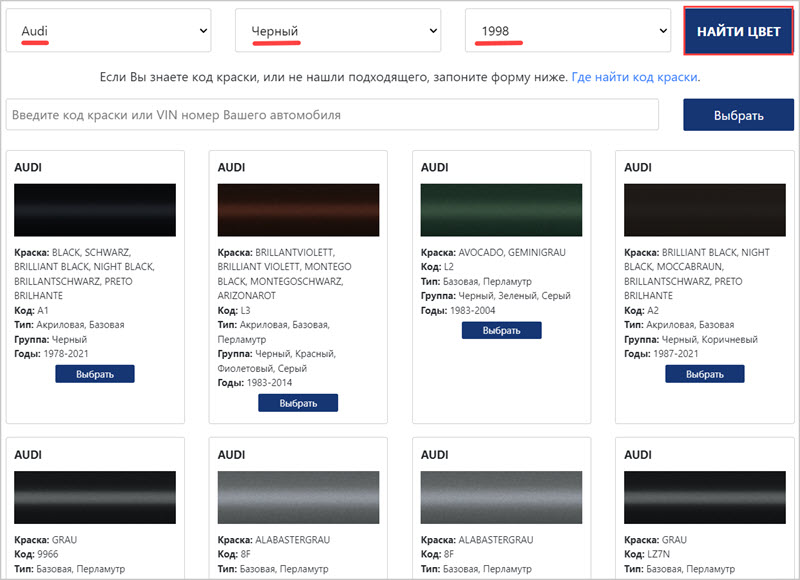Click Выбрать under the L2 Avocado card
This screenshot has height=580, width=800.
[x=501, y=330]
